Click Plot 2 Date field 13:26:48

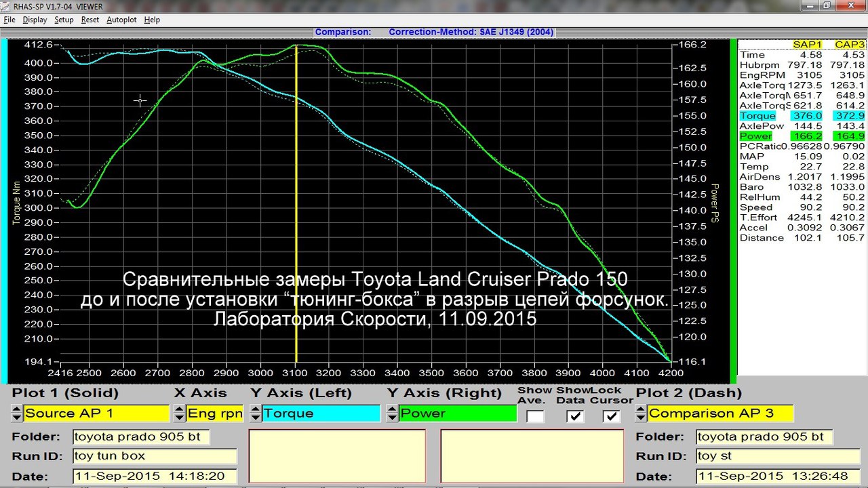[x=778, y=476]
